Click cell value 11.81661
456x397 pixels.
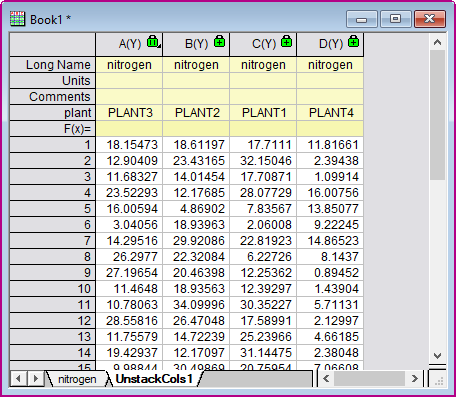[x=330, y=145]
